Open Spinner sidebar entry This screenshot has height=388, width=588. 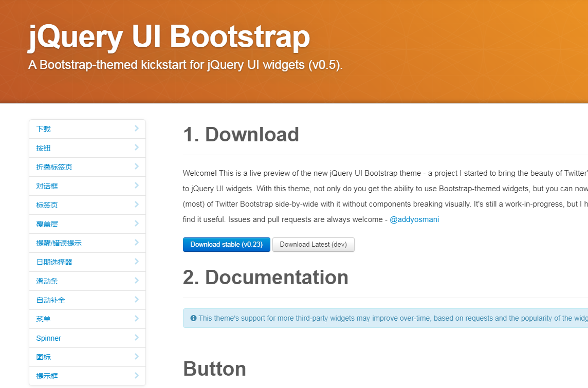(x=87, y=338)
